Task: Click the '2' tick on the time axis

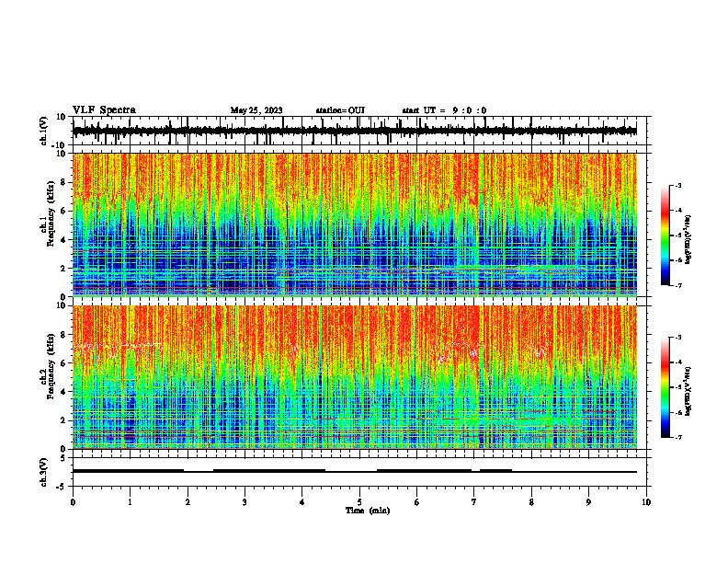Action: (188, 502)
